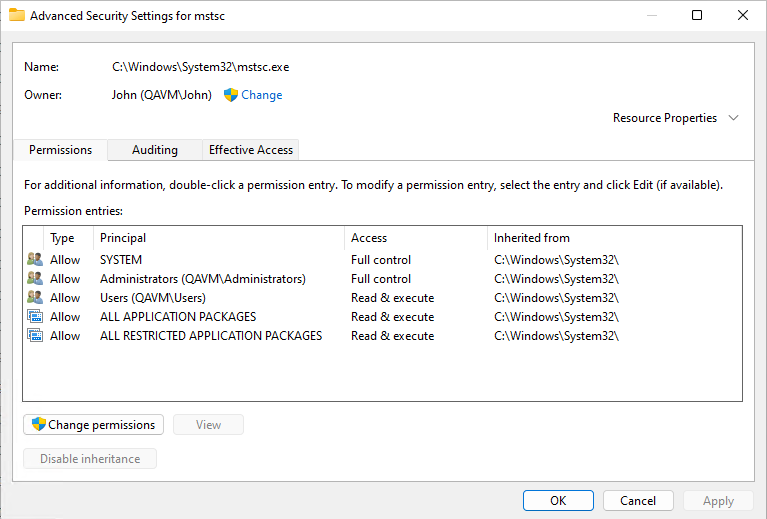Expand the Resource Properties chevron
This screenshot has height=519, width=767.
tap(734, 118)
